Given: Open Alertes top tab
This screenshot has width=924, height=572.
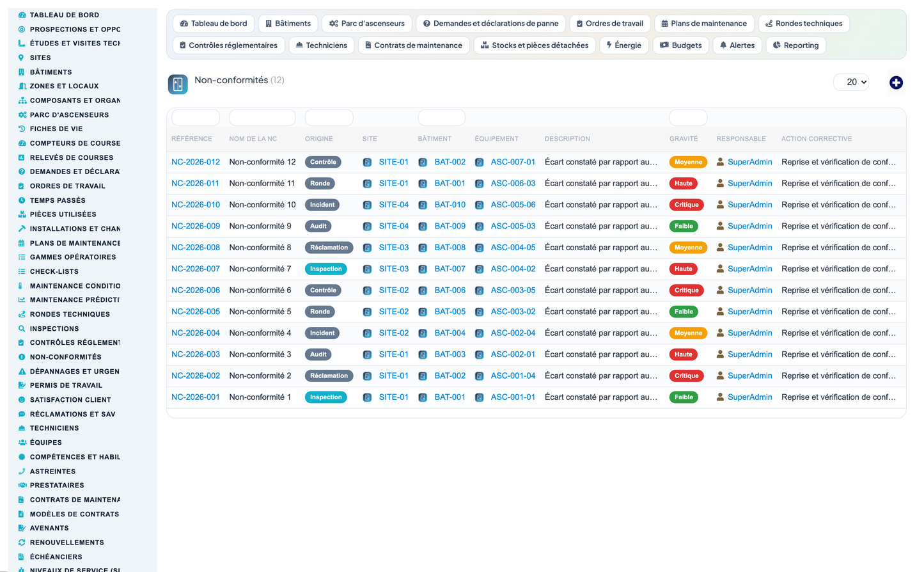Looking at the screenshot, I should pyautogui.click(x=737, y=45).
